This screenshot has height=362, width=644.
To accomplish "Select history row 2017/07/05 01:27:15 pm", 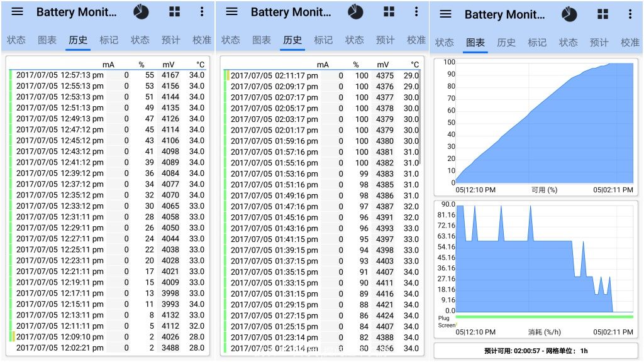I will tap(322, 315).
